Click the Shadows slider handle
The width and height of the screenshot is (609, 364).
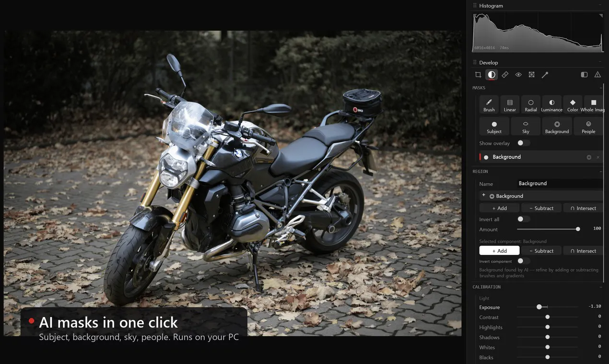(547, 337)
